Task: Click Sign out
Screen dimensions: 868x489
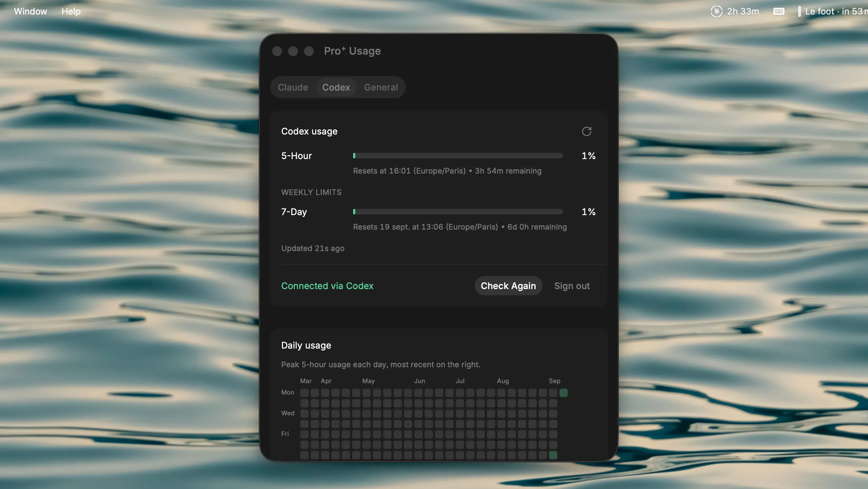Action: coord(572,286)
